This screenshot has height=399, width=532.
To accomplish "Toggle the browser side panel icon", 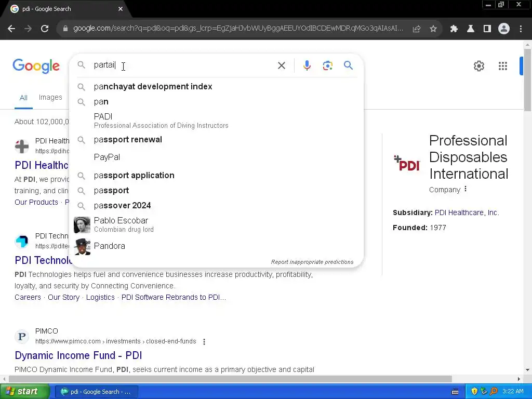I will pos(487,29).
